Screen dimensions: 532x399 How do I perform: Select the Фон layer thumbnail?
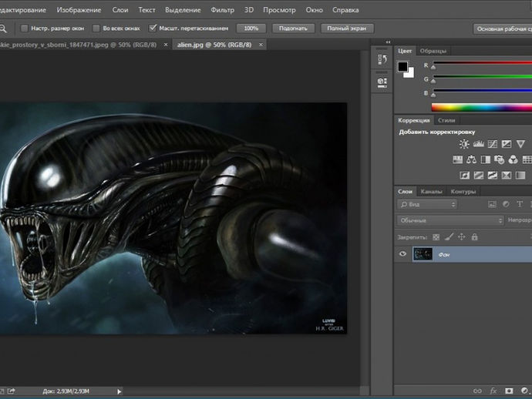[423, 254]
